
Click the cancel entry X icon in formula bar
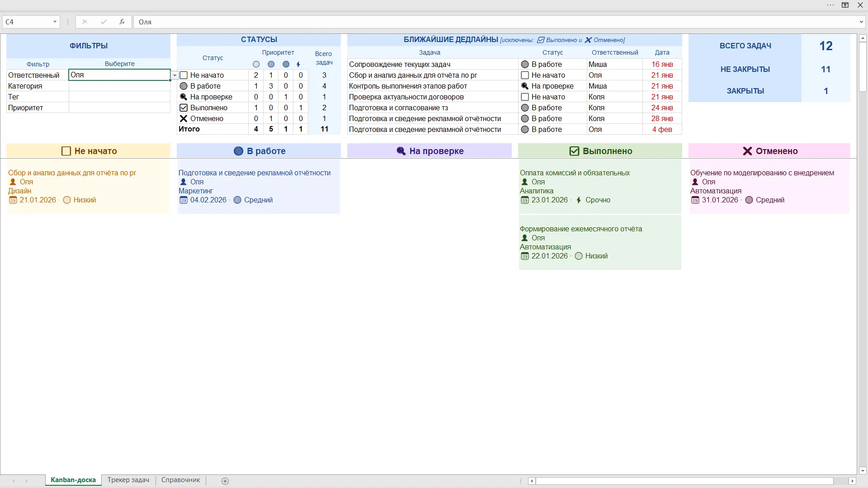[x=85, y=22]
